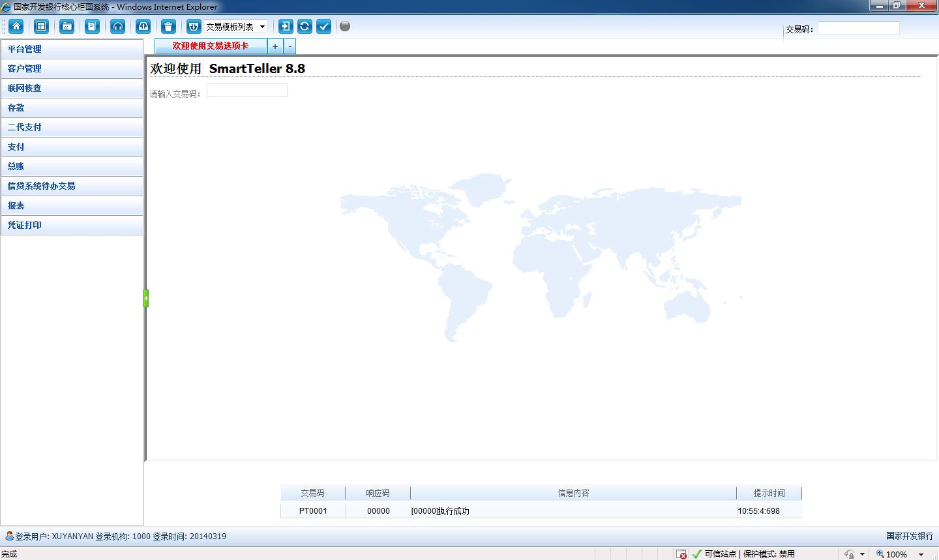The height and width of the screenshot is (560, 939).
Task: Click the 国家开发银行 footer label
Action: coord(910,536)
